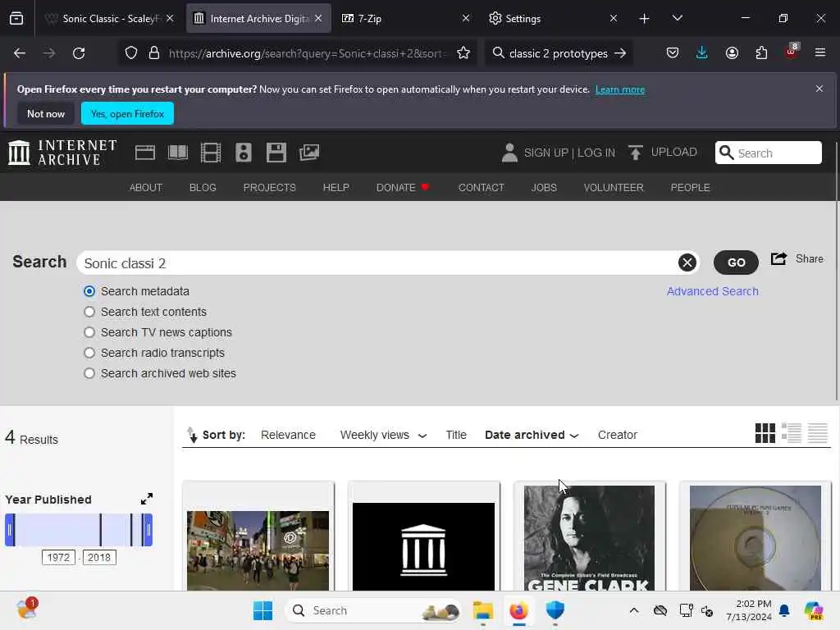Open Firefox extensions puzzle icon
Image resolution: width=840 pixels, height=630 pixels.
pyautogui.click(x=761, y=52)
